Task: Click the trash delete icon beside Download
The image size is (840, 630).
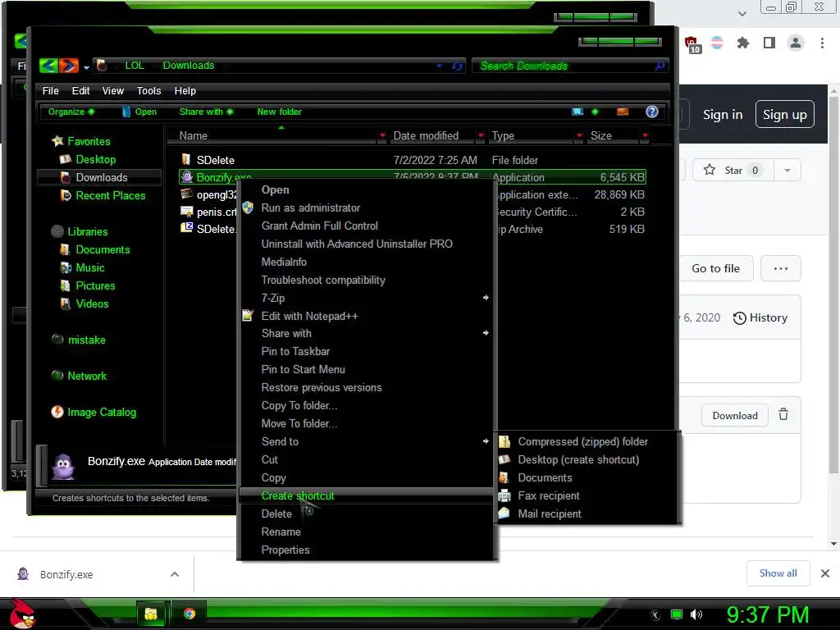Action: tap(783, 414)
